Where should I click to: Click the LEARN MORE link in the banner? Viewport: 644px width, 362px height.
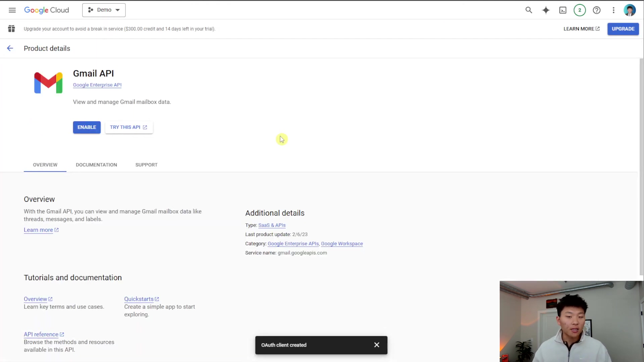click(581, 29)
